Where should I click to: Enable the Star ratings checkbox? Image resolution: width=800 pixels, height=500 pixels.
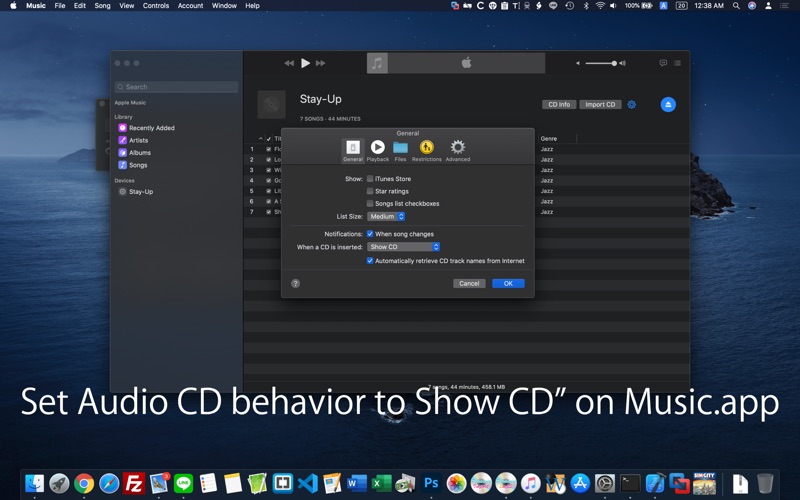click(x=370, y=191)
